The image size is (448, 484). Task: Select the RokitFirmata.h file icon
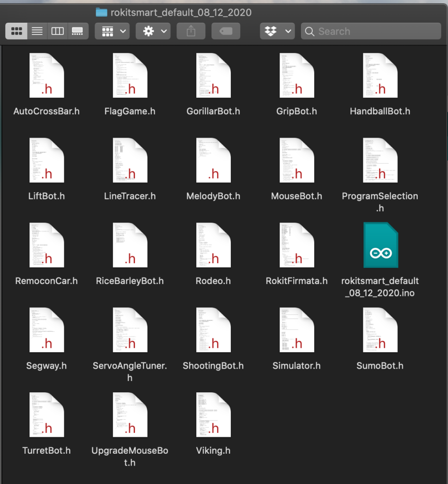(297, 245)
